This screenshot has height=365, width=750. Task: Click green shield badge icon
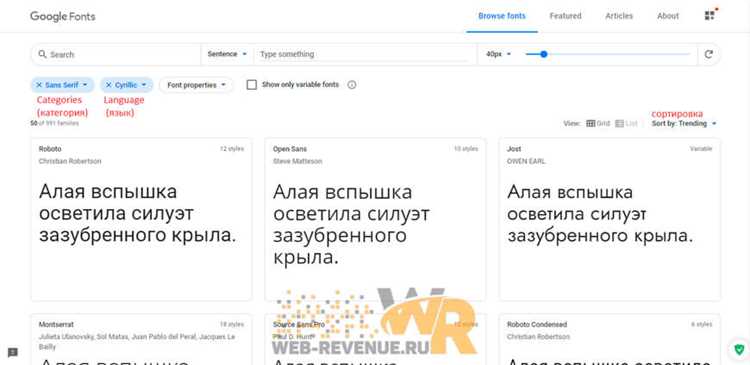point(739,349)
